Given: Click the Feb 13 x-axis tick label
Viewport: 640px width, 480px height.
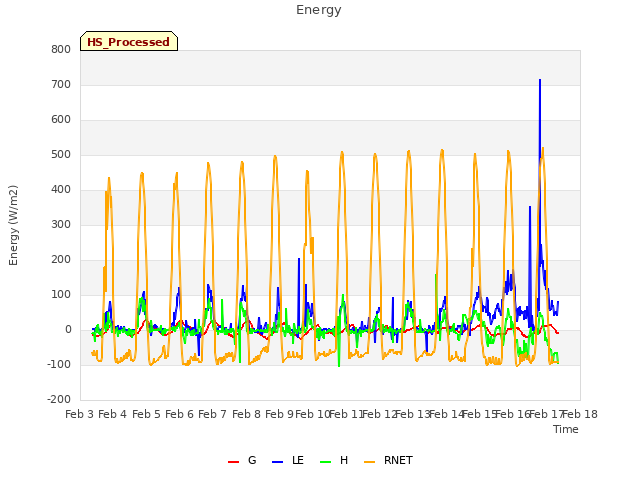Looking at the screenshot, I should (413, 414).
